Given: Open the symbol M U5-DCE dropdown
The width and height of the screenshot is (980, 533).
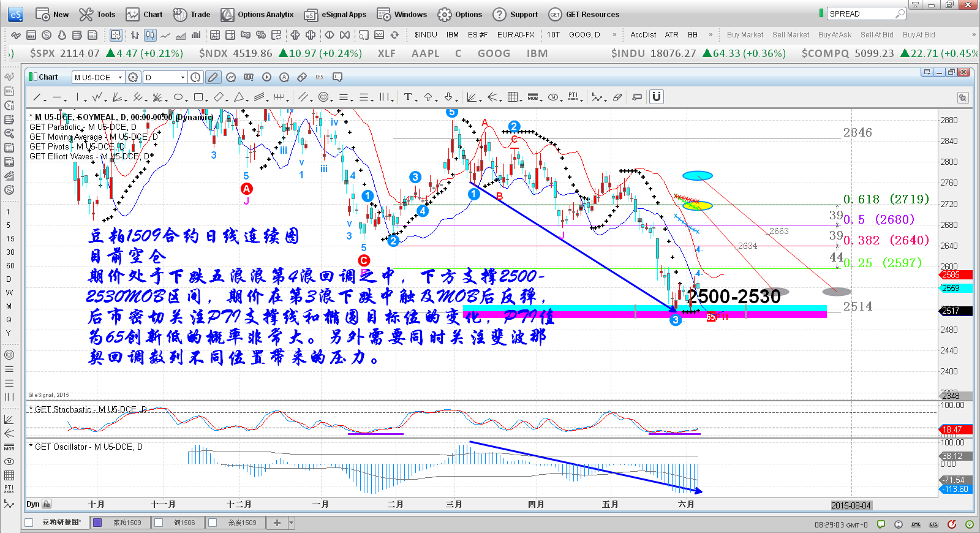Looking at the screenshot, I should pyautogui.click(x=120, y=77).
